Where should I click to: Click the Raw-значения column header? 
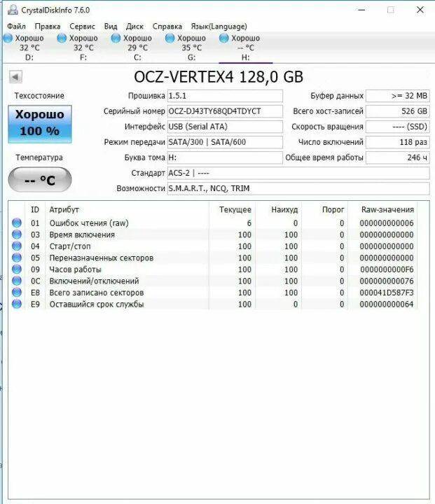[383, 209]
